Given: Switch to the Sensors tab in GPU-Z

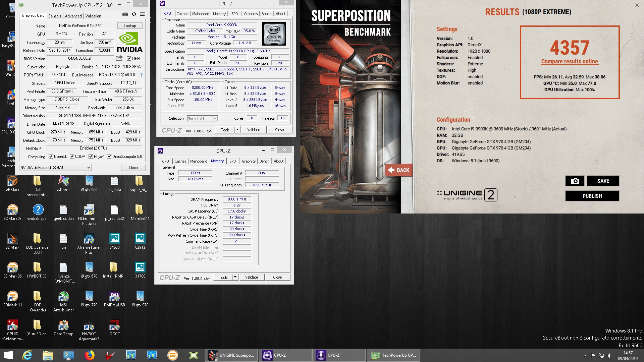Looking at the screenshot, I should (x=55, y=16).
